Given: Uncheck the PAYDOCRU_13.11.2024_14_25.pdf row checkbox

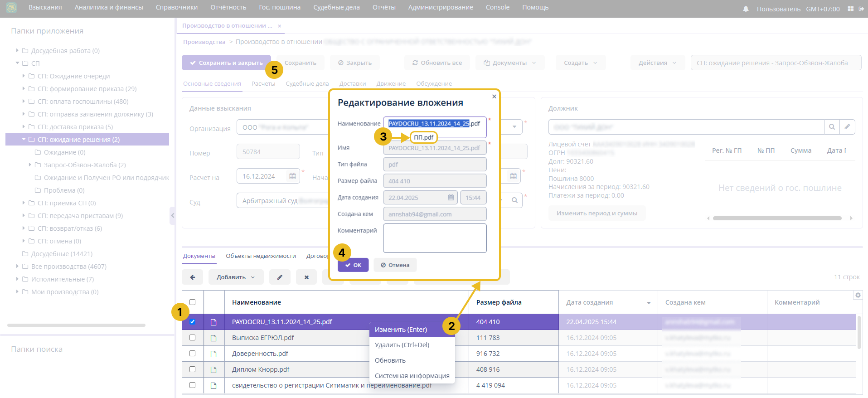Looking at the screenshot, I should 193,322.
